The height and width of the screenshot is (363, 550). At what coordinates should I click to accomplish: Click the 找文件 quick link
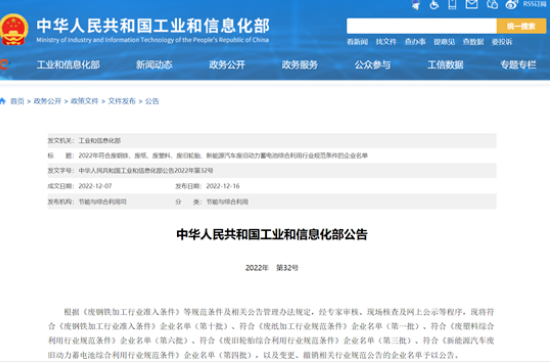coord(386,42)
